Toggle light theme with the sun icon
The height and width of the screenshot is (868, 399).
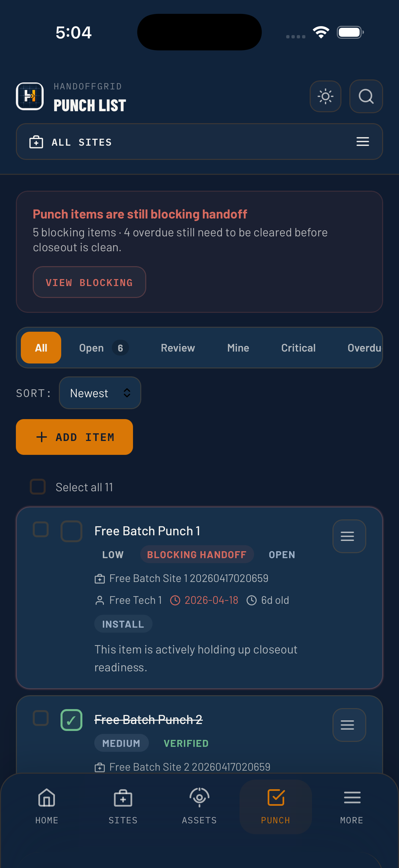point(325,97)
